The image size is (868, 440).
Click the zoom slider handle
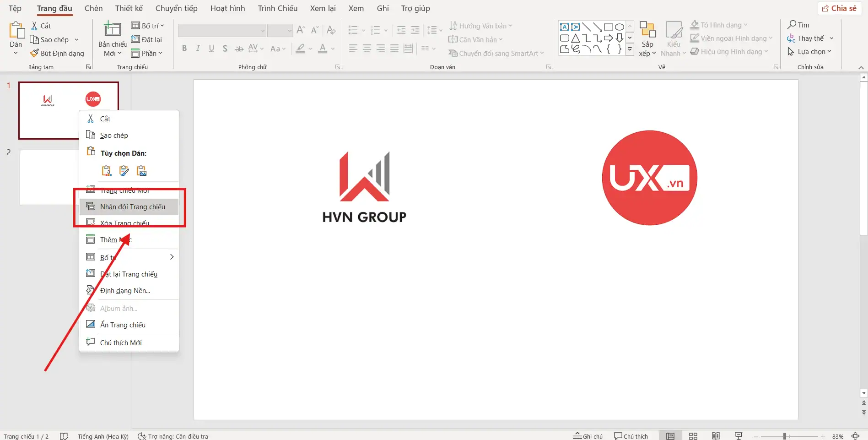(784, 436)
